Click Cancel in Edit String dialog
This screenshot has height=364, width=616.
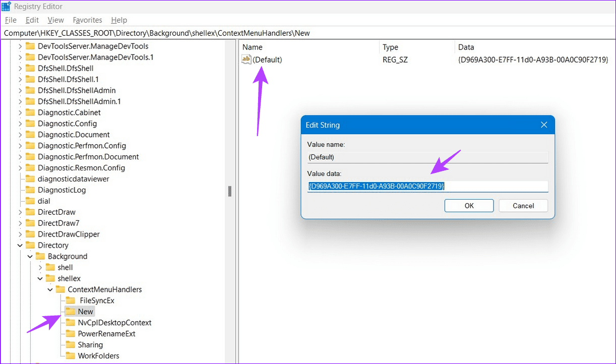pyautogui.click(x=523, y=206)
